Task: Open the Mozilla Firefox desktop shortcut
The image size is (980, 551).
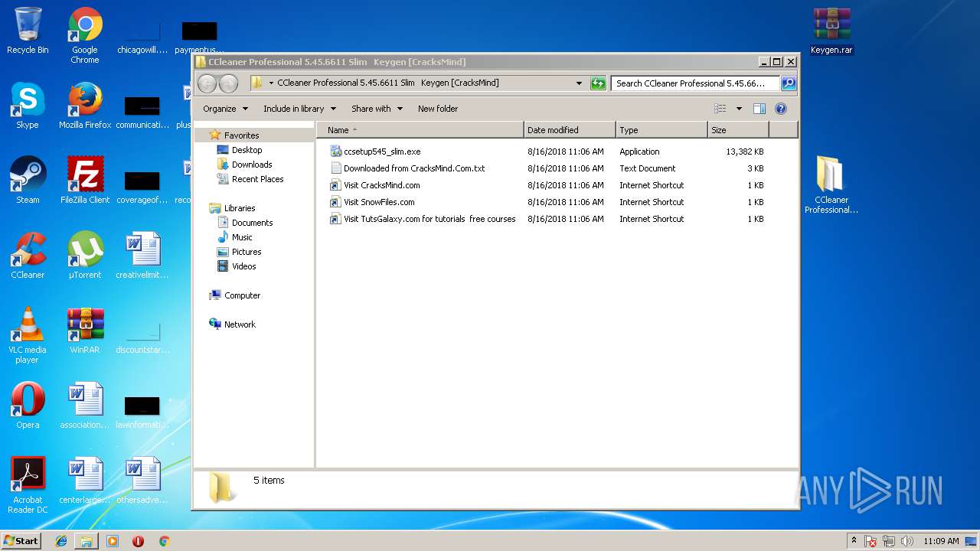Action: click(85, 106)
